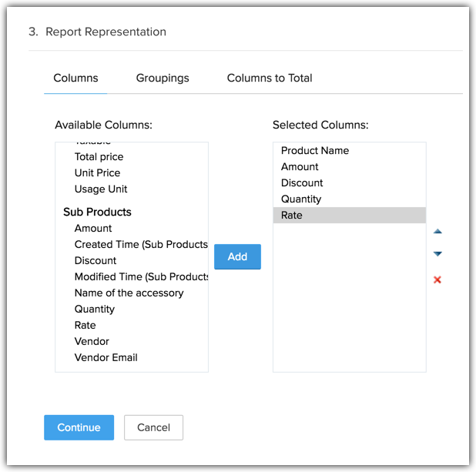
Task: Open the Columns to Total tab
Action: tap(269, 78)
